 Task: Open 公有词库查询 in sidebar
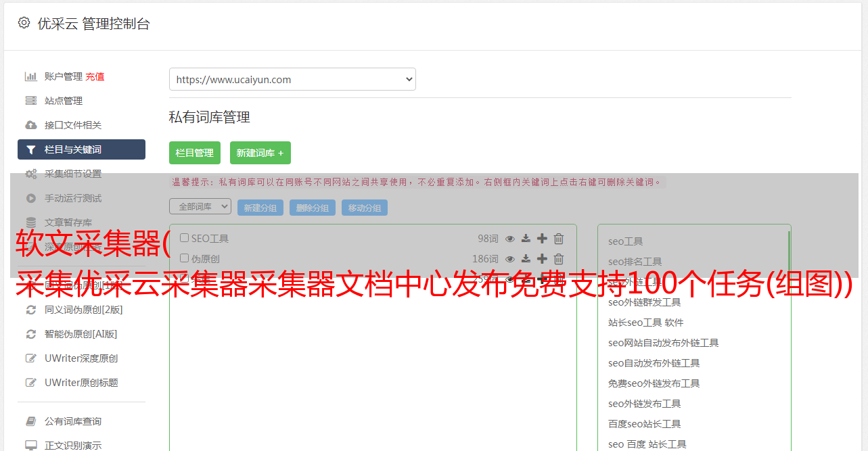click(x=73, y=421)
